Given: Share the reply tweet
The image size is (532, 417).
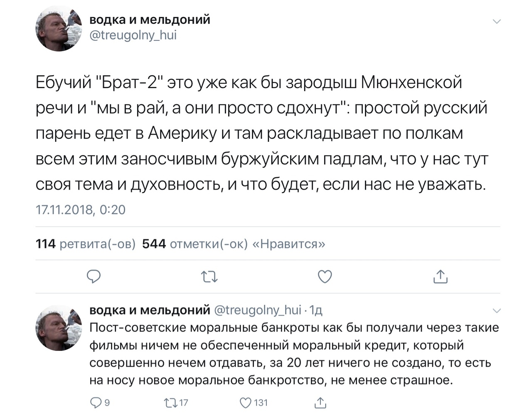Looking at the screenshot, I should 320,402.
